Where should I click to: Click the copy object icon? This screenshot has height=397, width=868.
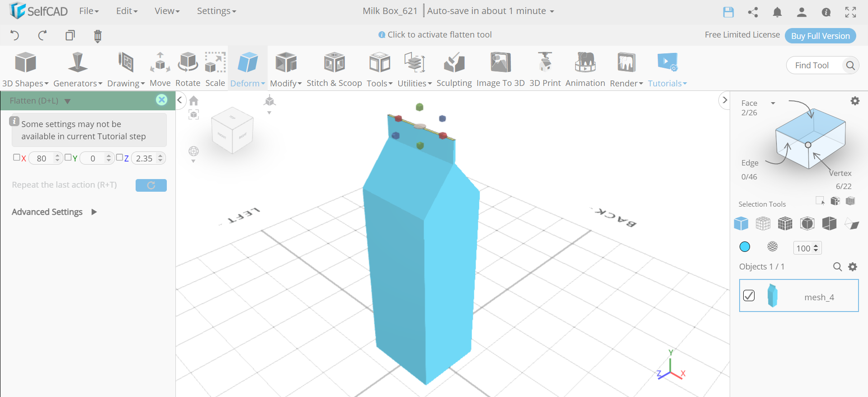pos(70,35)
